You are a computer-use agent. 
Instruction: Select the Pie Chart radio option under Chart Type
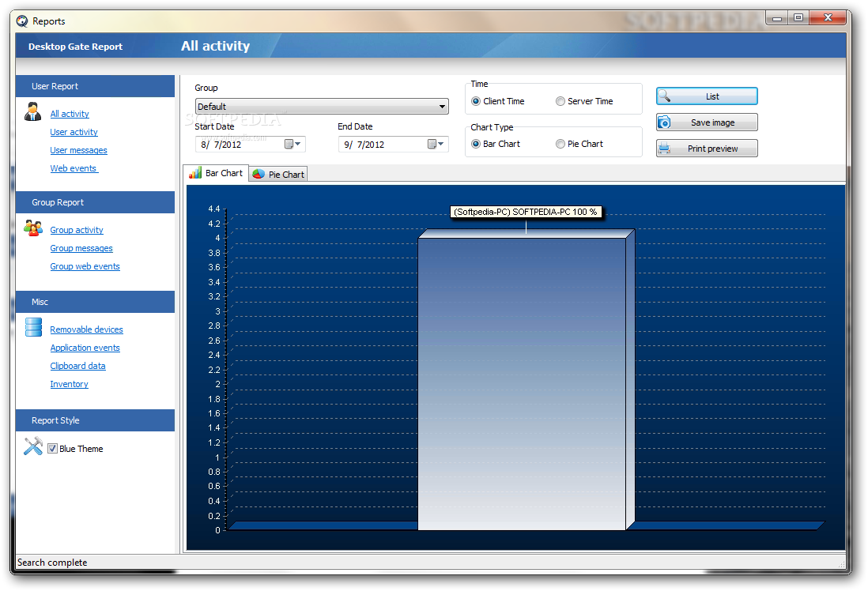[x=560, y=144]
